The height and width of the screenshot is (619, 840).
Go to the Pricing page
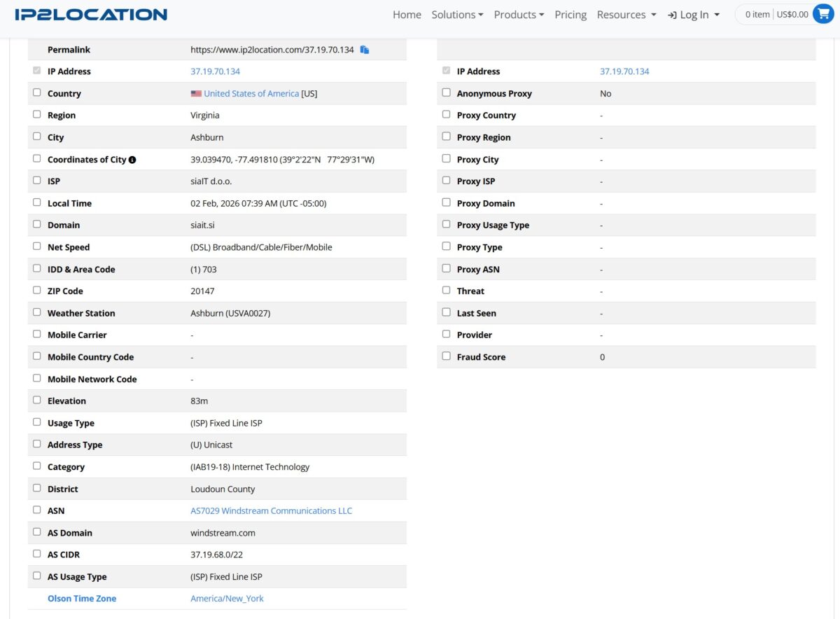coord(570,14)
